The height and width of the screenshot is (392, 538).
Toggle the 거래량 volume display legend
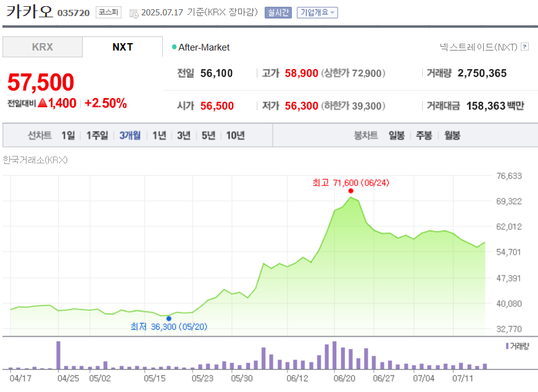518,347
